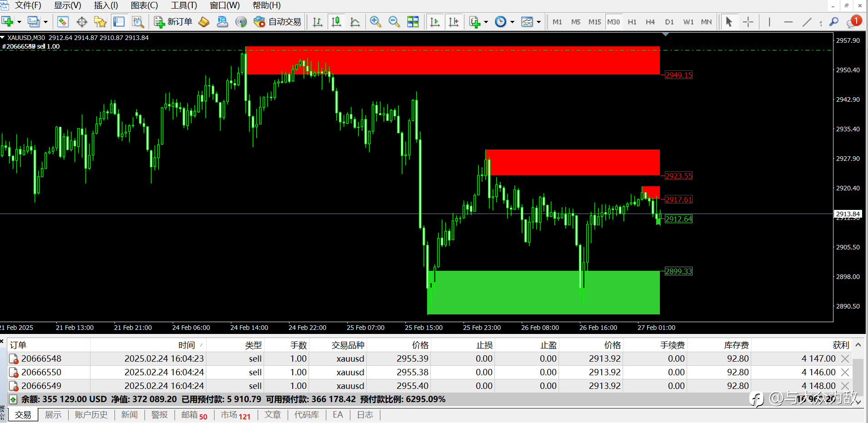Select the vertical line drawing tool

click(x=769, y=22)
